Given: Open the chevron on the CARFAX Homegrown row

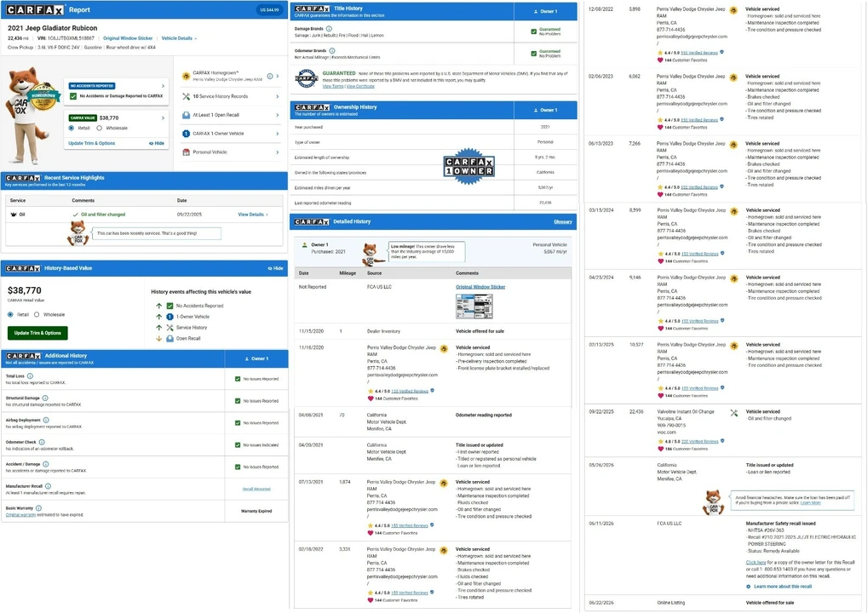Looking at the screenshot, I should (x=278, y=76).
